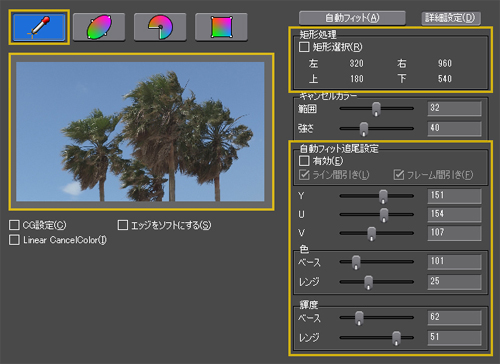
Task: Select the rectangle color range tool
Action: (x=221, y=27)
